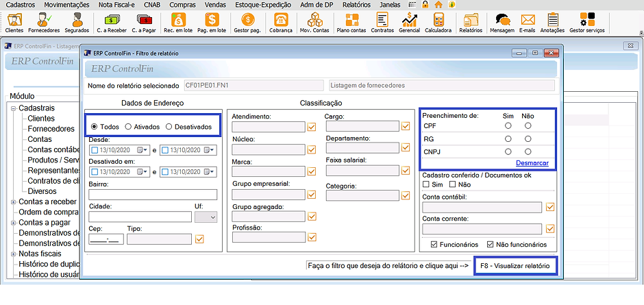Click the padlock icon in menu bar

pos(425,5)
